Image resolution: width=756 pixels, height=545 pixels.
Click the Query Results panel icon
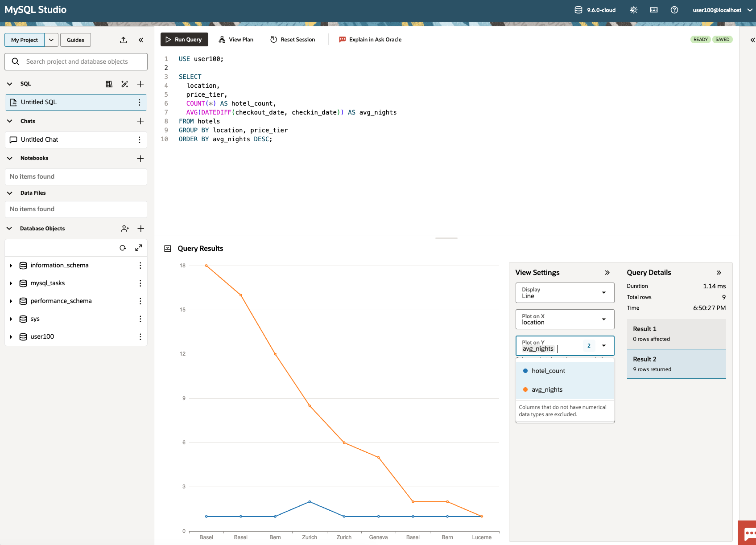(168, 249)
